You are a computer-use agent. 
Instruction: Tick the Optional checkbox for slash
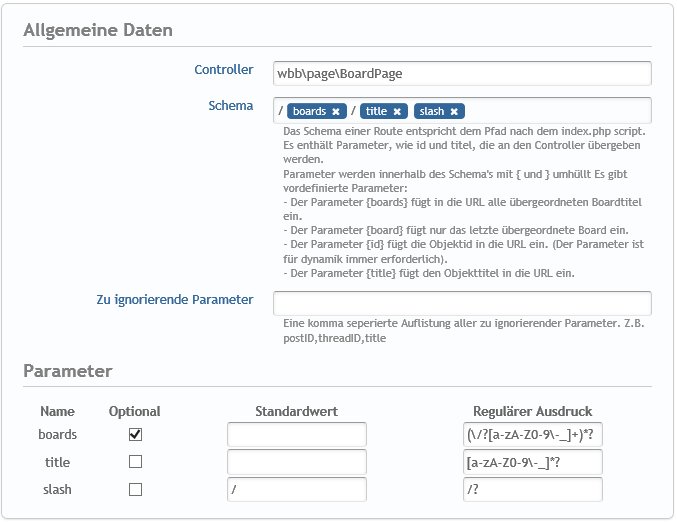(x=136, y=489)
